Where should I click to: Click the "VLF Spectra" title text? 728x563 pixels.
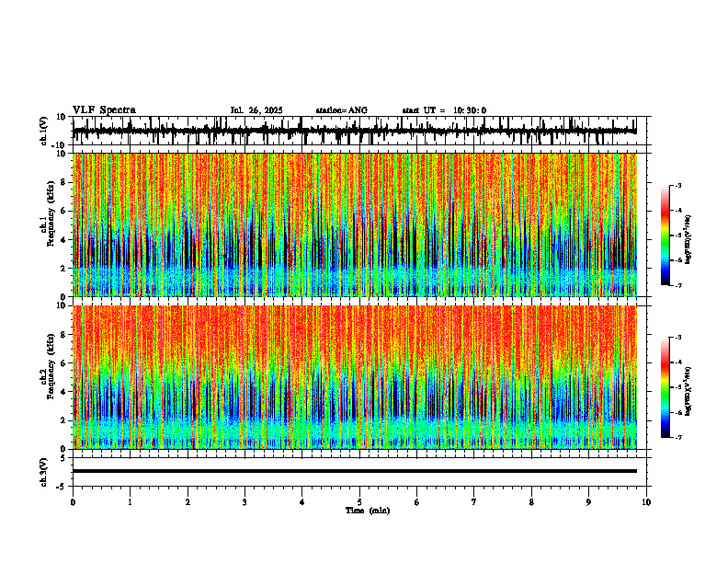click(104, 110)
